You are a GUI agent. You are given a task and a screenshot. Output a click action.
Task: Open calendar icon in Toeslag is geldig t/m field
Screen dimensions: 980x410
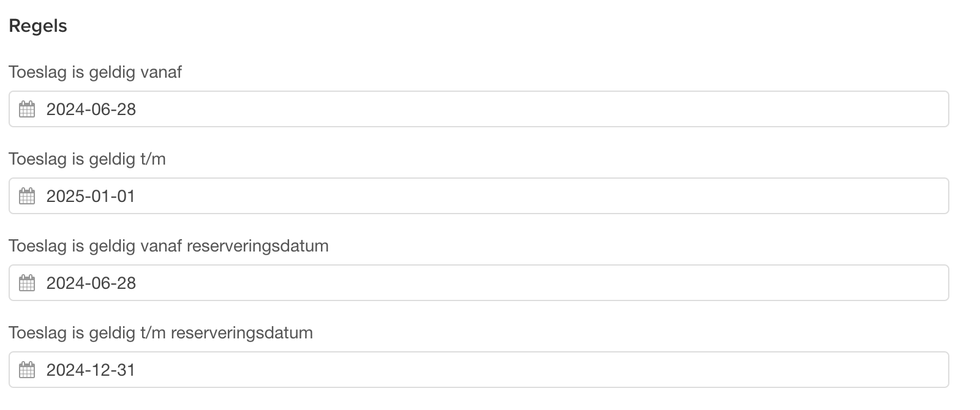tap(27, 196)
